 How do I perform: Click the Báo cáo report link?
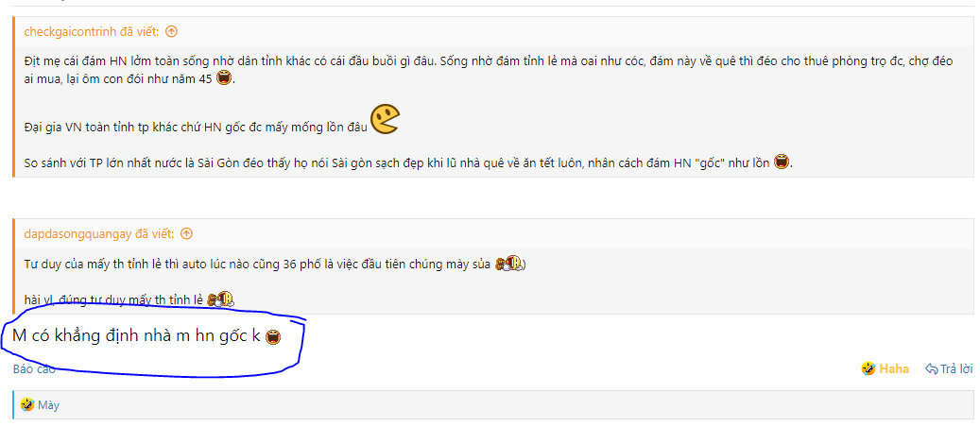[34, 368]
